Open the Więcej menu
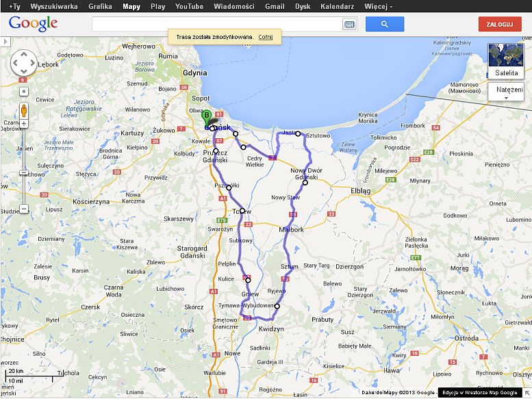This screenshot has width=532, height=399. point(379,6)
